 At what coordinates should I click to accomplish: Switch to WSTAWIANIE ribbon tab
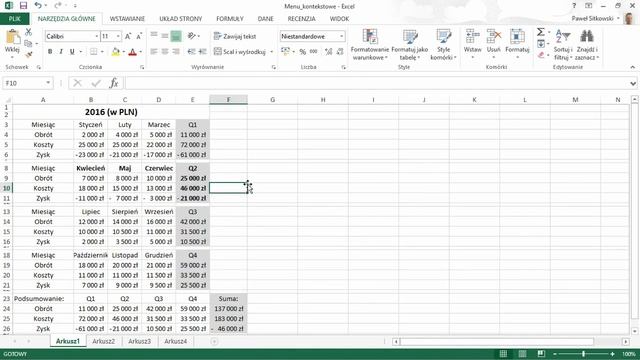(x=127, y=19)
